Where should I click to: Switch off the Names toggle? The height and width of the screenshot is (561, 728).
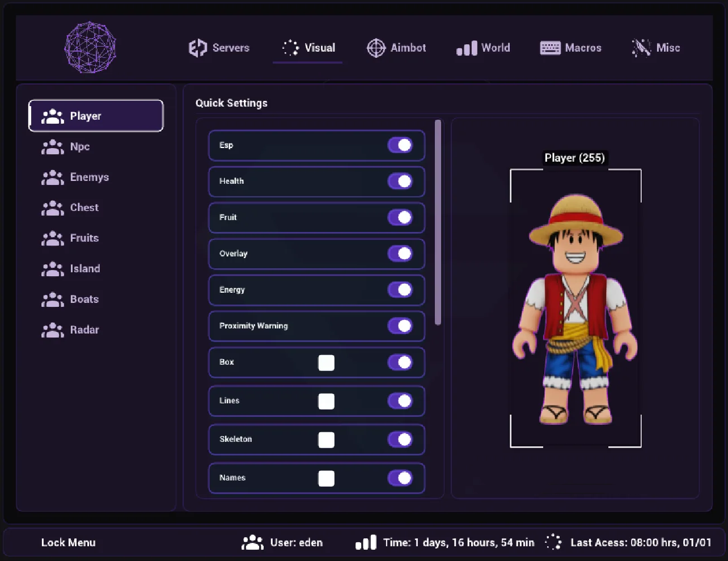click(x=400, y=478)
